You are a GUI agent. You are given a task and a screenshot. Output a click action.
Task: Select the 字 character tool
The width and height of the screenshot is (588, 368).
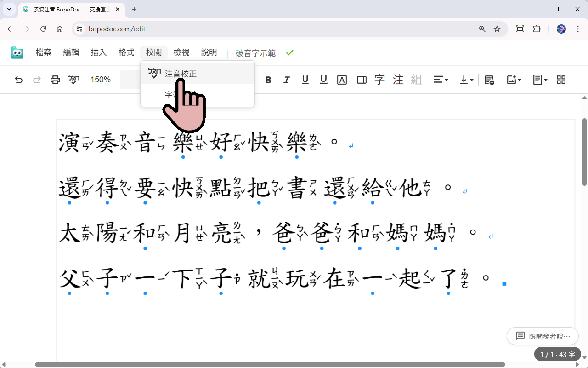[x=379, y=80]
